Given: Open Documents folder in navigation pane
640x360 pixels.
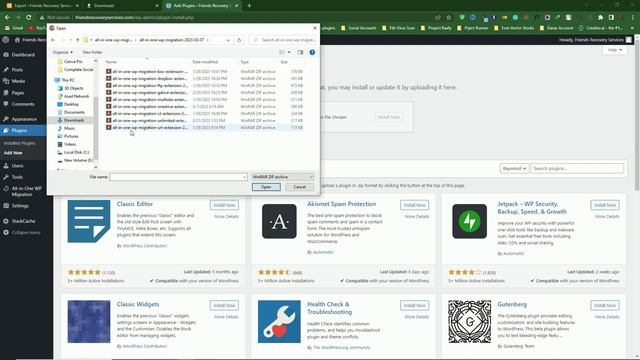Looking at the screenshot, I should click(x=74, y=112).
